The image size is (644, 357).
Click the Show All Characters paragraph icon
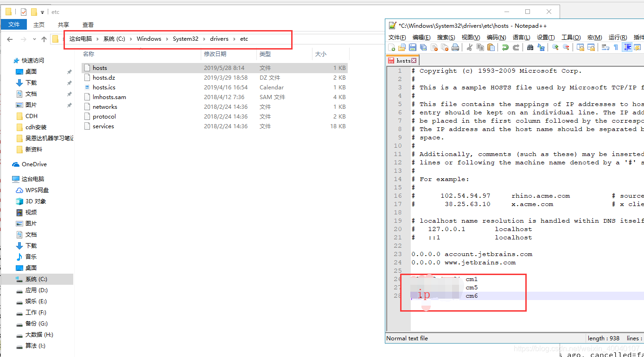click(x=616, y=47)
